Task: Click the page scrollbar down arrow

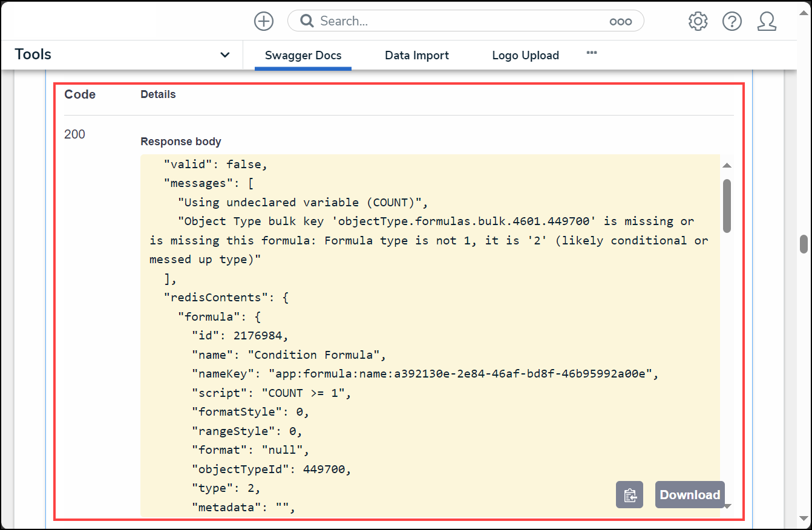Action: (804, 519)
